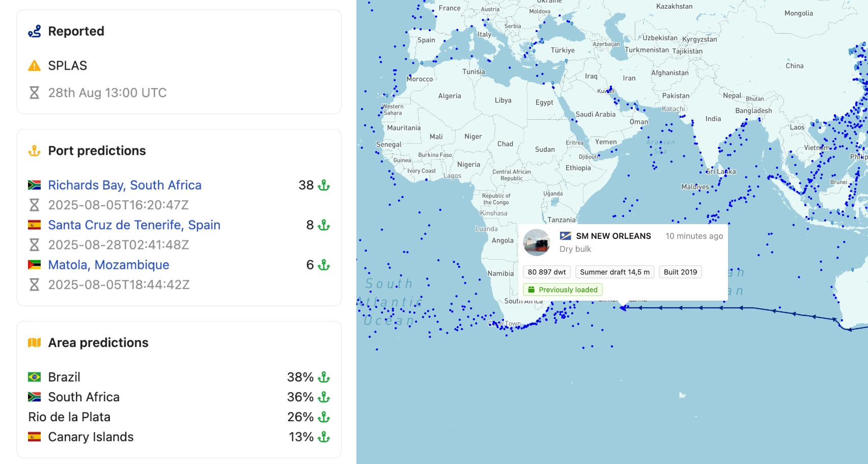Click the SM NEW ORLEANS vessel name
Image resolution: width=868 pixels, height=464 pixels.
point(613,236)
